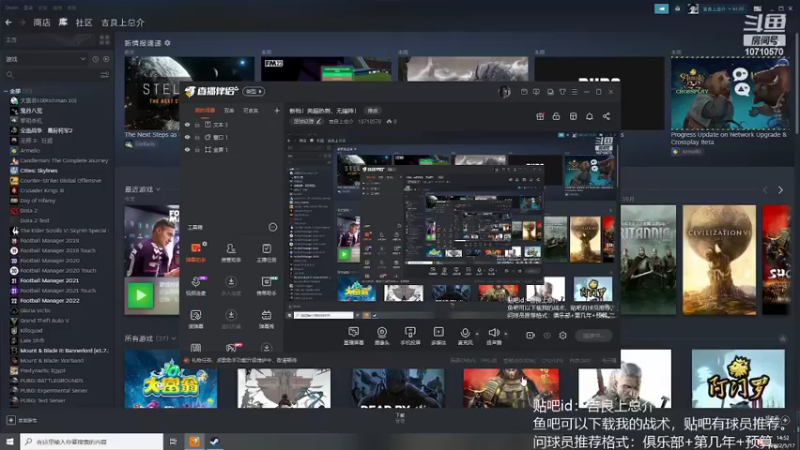Click the ready-to-play icon in Steam sidebar

[x=106, y=59]
